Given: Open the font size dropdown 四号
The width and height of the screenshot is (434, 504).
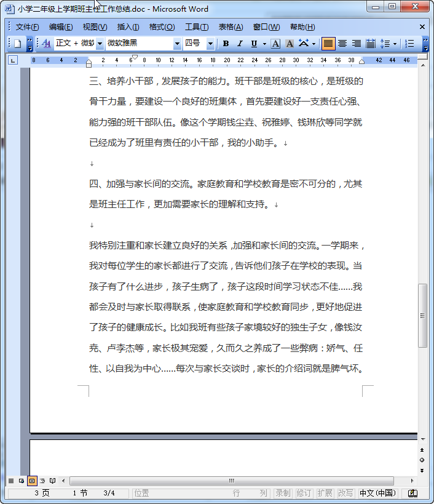Looking at the screenshot, I should 210,44.
